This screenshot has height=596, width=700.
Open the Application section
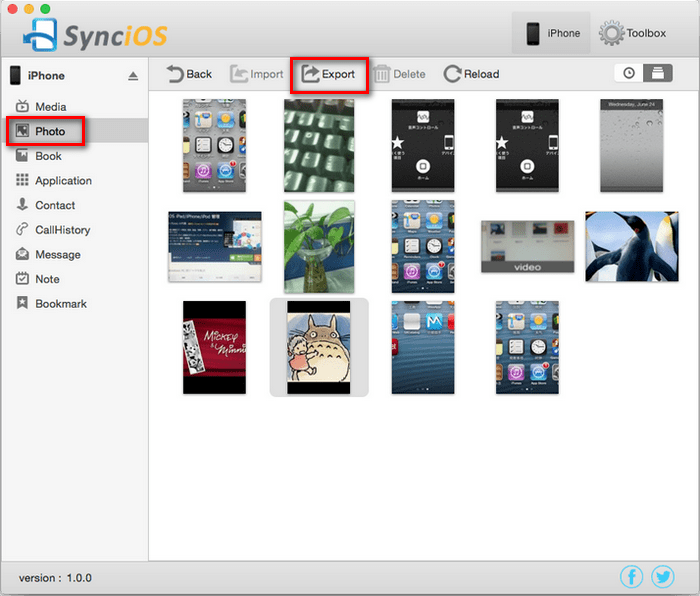(63, 181)
